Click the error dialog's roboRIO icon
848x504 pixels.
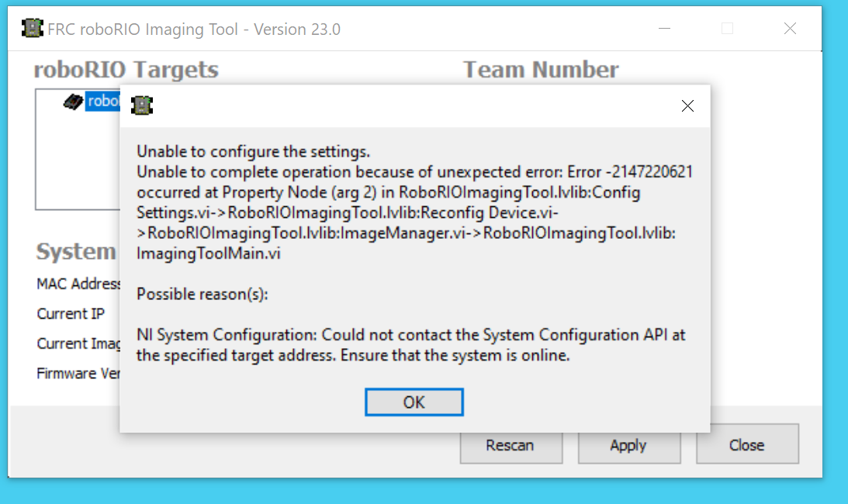click(142, 105)
